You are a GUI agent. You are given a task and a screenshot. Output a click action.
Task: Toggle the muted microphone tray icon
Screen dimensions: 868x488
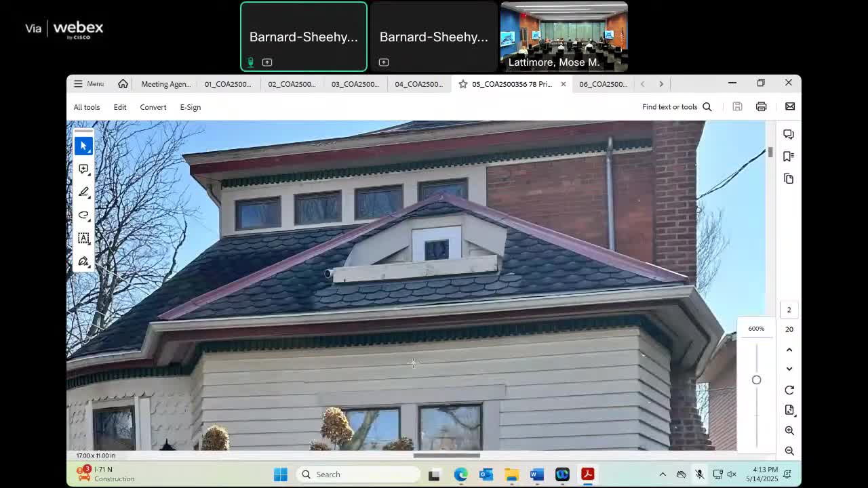coord(699,474)
